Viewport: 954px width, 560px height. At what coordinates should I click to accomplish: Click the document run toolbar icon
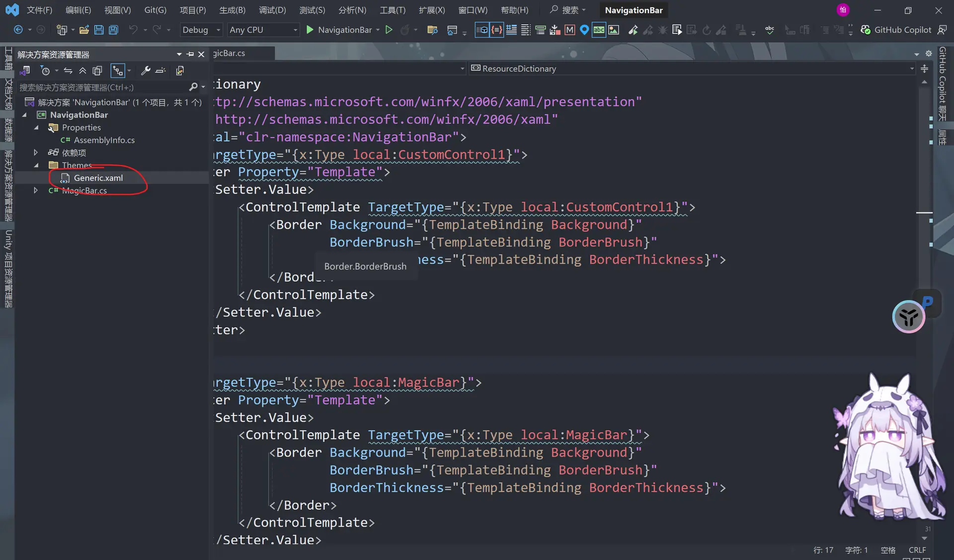[677, 30]
